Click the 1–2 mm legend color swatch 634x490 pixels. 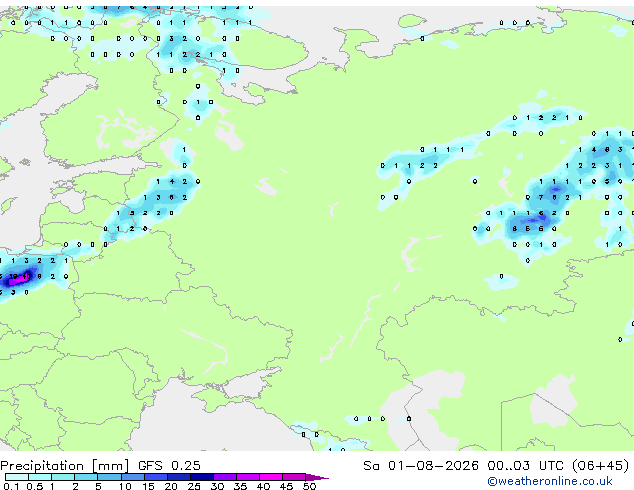63,477
